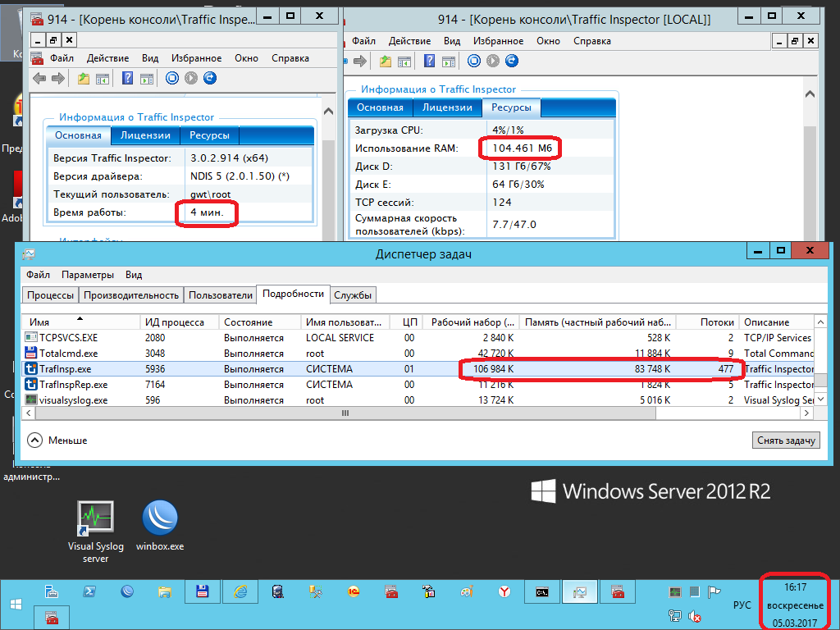Open Избранное menu in the Ресурсы console window
Screen dimensions: 840x630
498,41
